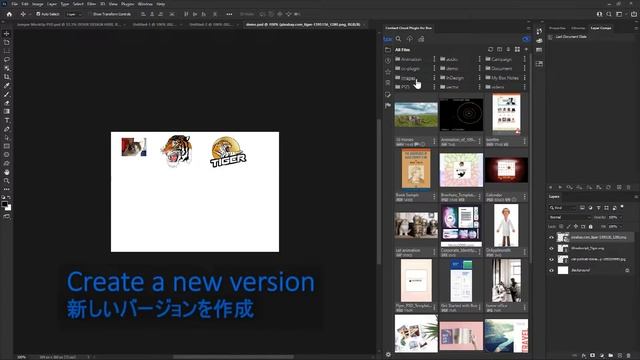
Task: Toggle the Auto-Select checkbox
Action: click(x=38, y=14)
